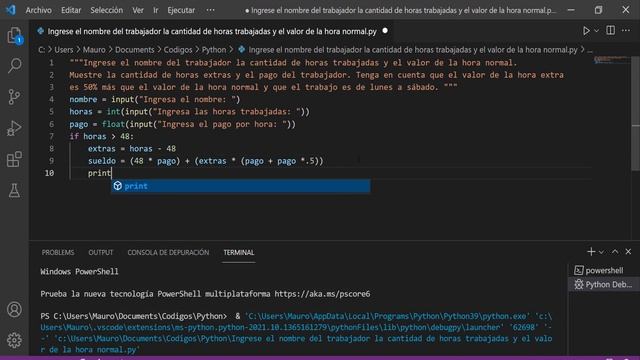Click the terminal prompt 'PS C:\Users\Mauro' line

133,316
